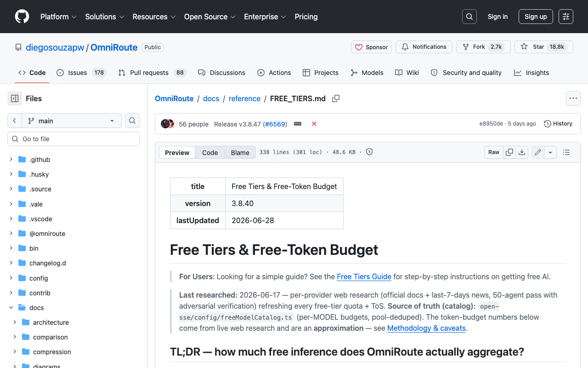This screenshot has height=368, width=588.
Task: Copy raw file contents icon
Action: (509, 152)
